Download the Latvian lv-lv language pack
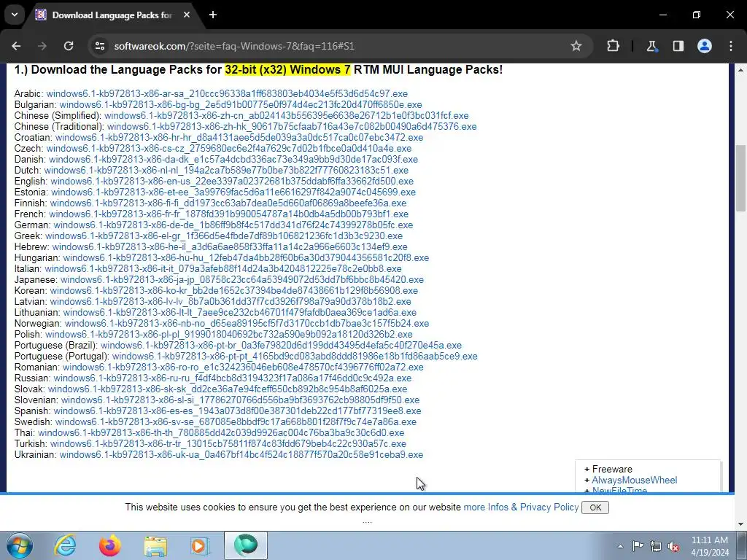This screenshot has width=747, height=560. pyautogui.click(x=231, y=302)
